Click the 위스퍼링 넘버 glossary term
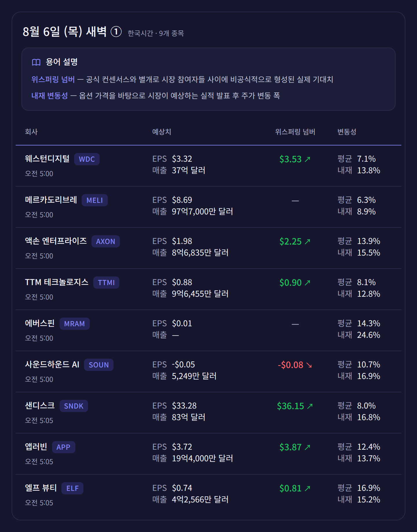The height and width of the screenshot is (532, 417). point(53,79)
